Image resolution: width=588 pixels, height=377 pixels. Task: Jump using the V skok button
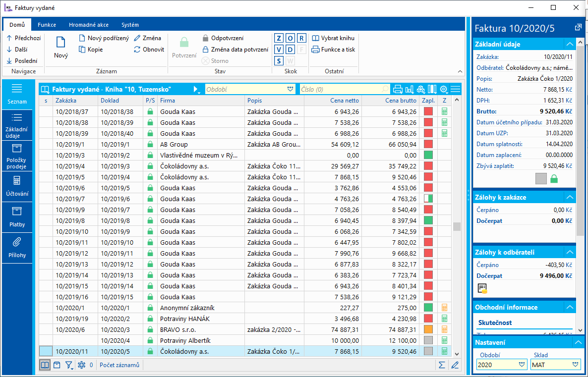[x=279, y=50]
